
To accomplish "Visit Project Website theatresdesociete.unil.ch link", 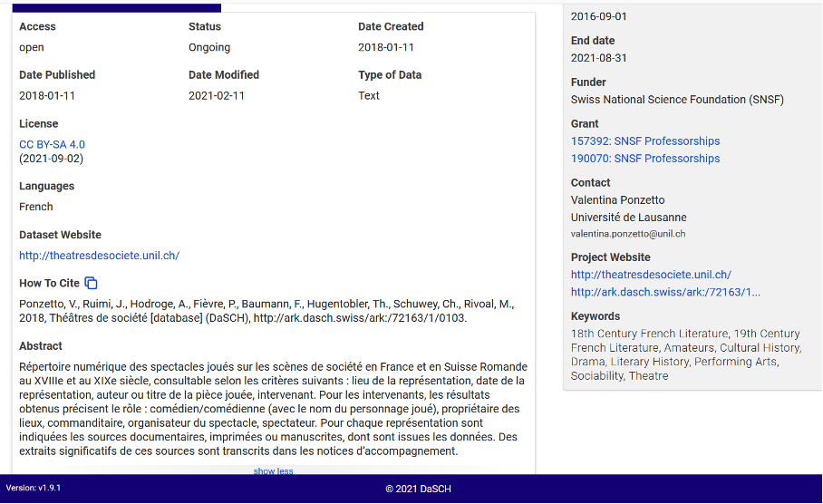I will (x=650, y=275).
